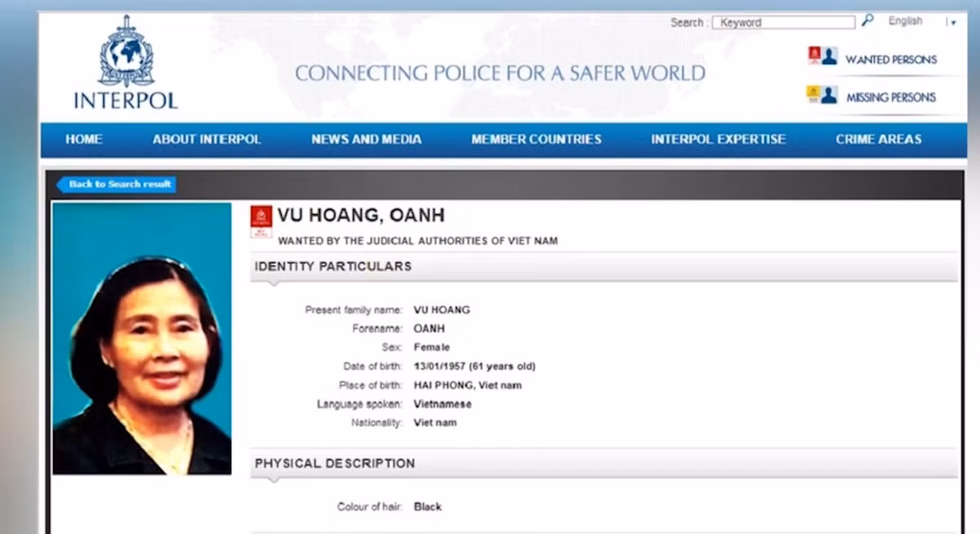
Task: Open the English language selector
Action: [905, 21]
